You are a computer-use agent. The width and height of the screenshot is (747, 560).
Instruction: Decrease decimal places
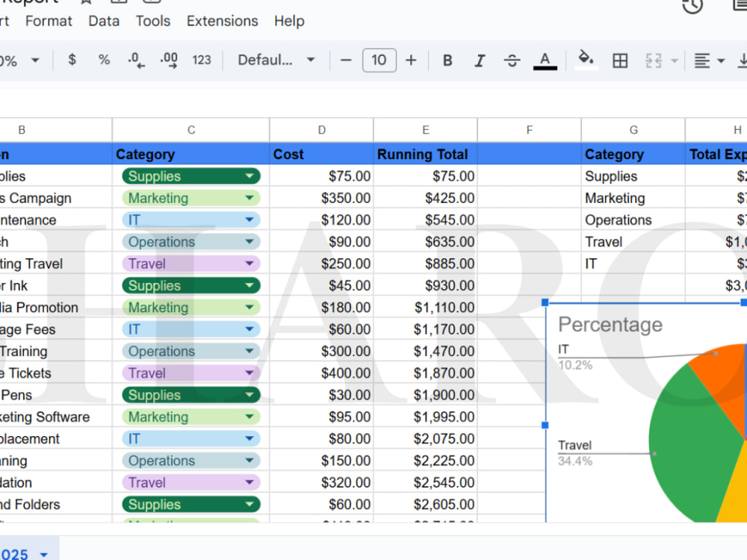click(136, 60)
